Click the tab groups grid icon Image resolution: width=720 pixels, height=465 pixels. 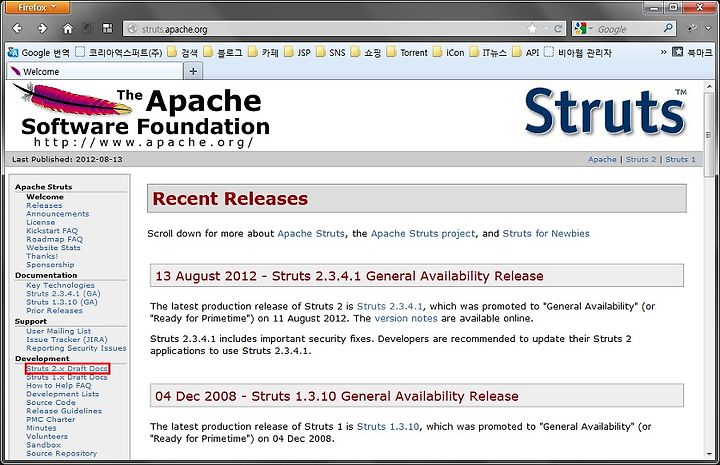tap(107, 28)
